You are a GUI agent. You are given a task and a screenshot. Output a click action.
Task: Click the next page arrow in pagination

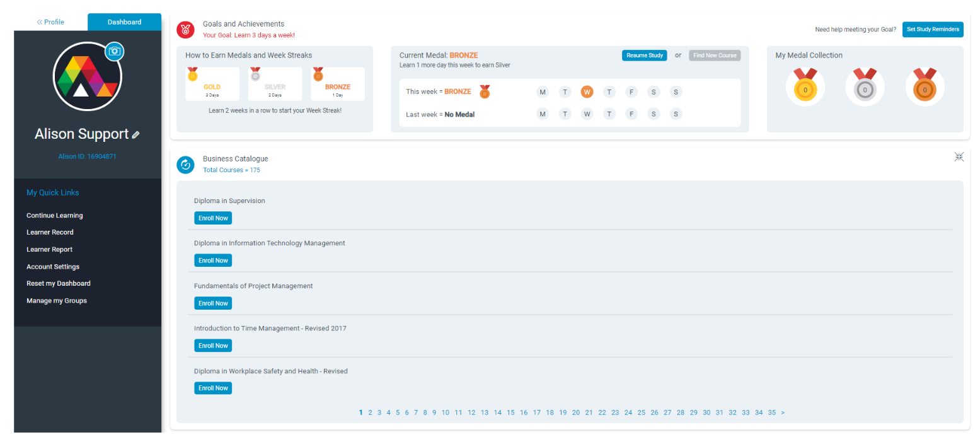[783, 412]
